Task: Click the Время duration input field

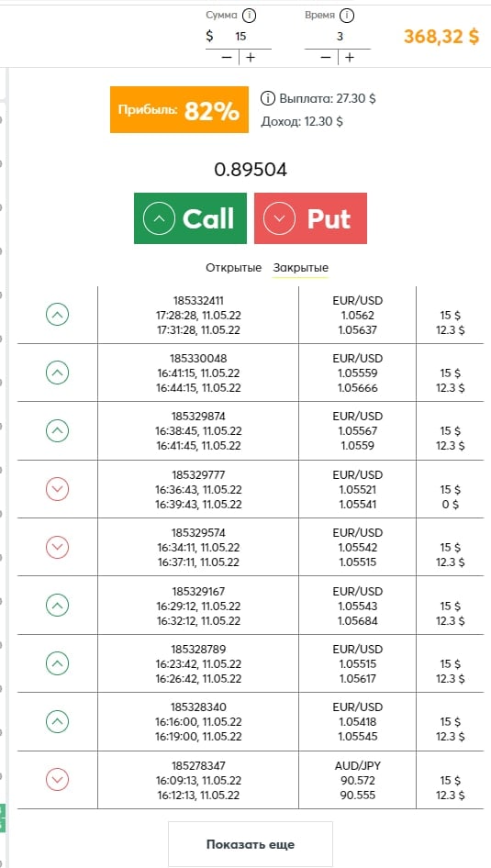Action: point(340,37)
